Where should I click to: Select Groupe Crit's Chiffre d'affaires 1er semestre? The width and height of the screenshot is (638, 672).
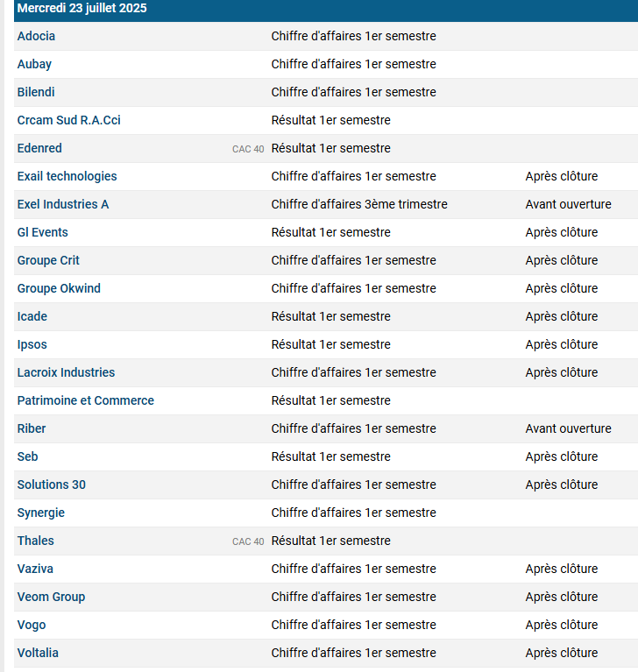(x=354, y=260)
